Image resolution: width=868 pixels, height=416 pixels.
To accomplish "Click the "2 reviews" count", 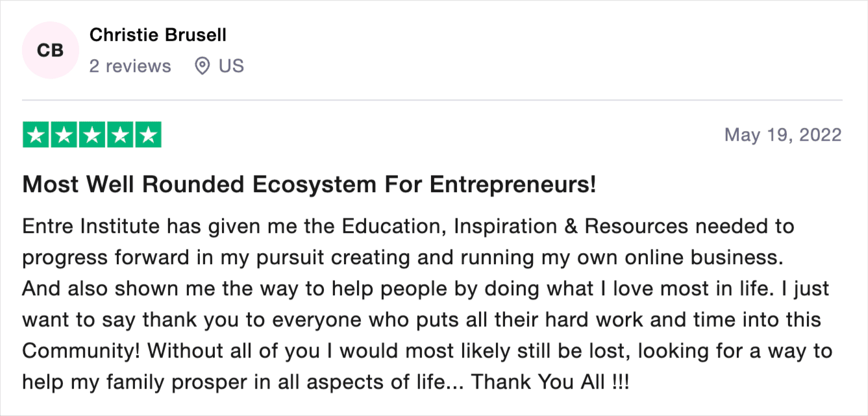I will tap(130, 66).
